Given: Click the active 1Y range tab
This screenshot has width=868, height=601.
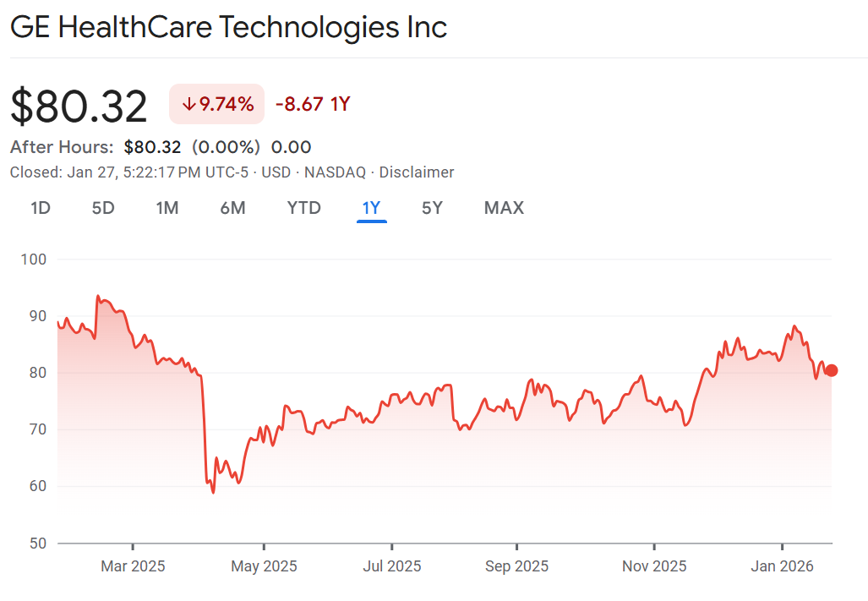Looking at the screenshot, I should (x=372, y=208).
